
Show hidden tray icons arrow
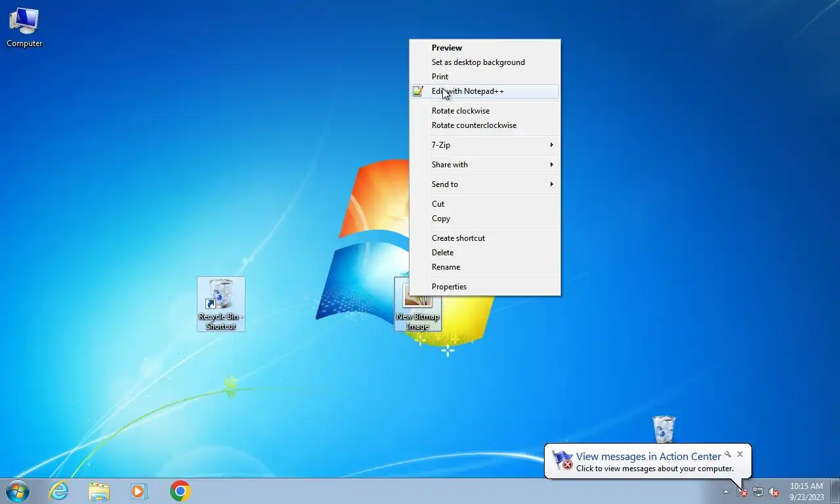726,492
